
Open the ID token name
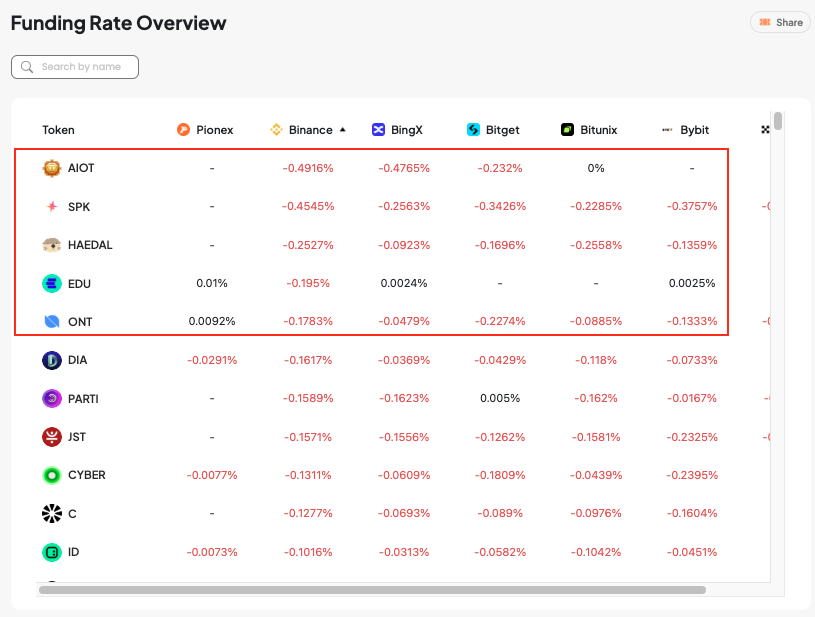(x=73, y=552)
